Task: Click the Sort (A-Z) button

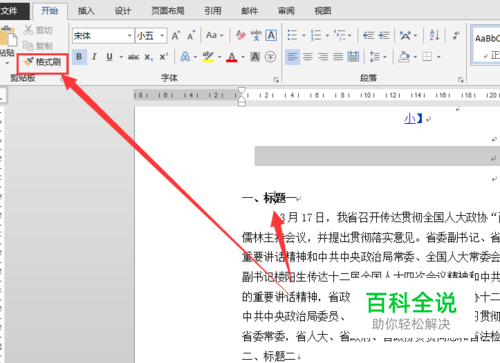Action: [434, 35]
